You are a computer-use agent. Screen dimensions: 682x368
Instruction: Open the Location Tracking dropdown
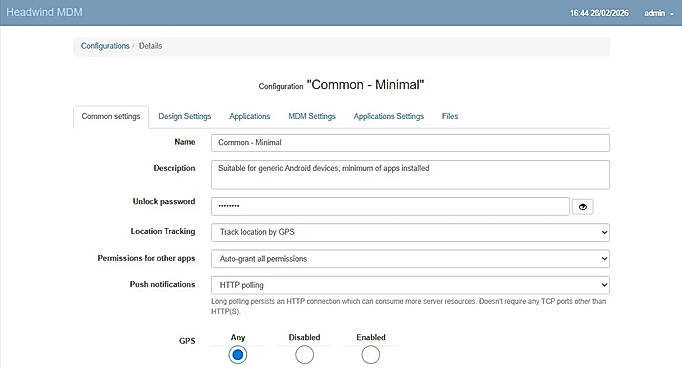[x=410, y=232]
